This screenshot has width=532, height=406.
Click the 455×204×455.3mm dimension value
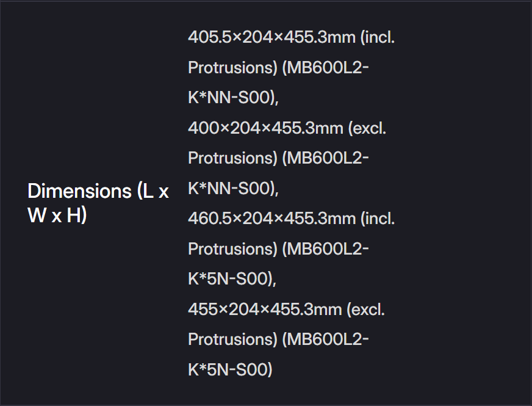[265, 309]
